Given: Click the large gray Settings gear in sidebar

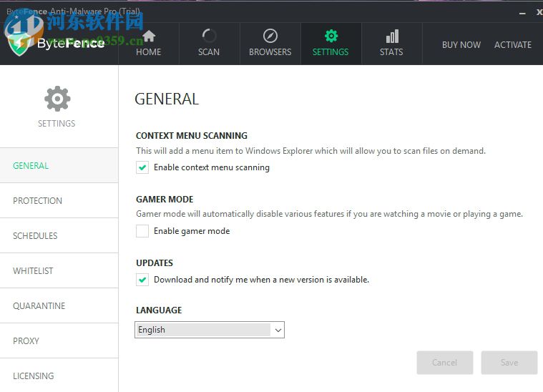Looking at the screenshot, I should coord(57,99).
